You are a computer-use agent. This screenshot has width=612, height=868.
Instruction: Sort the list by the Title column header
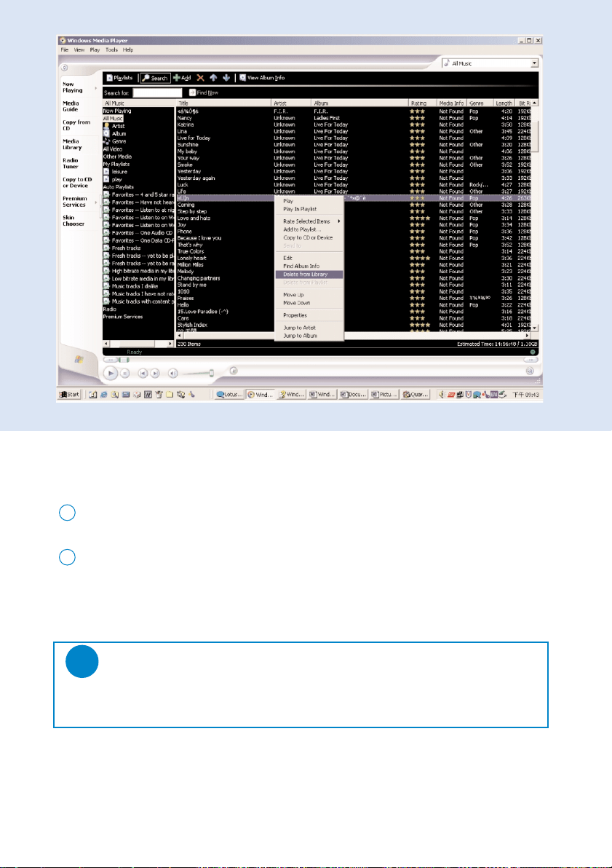223,103
